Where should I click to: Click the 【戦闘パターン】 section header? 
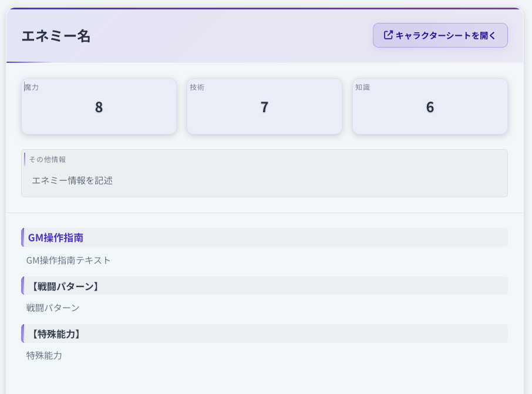click(63, 287)
